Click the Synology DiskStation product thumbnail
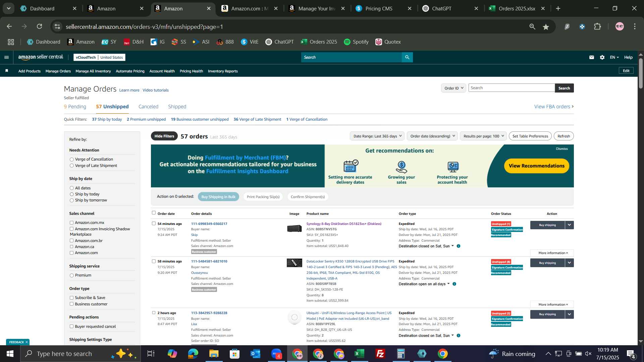Image resolution: width=644 pixels, height=362 pixels. pos(294,228)
